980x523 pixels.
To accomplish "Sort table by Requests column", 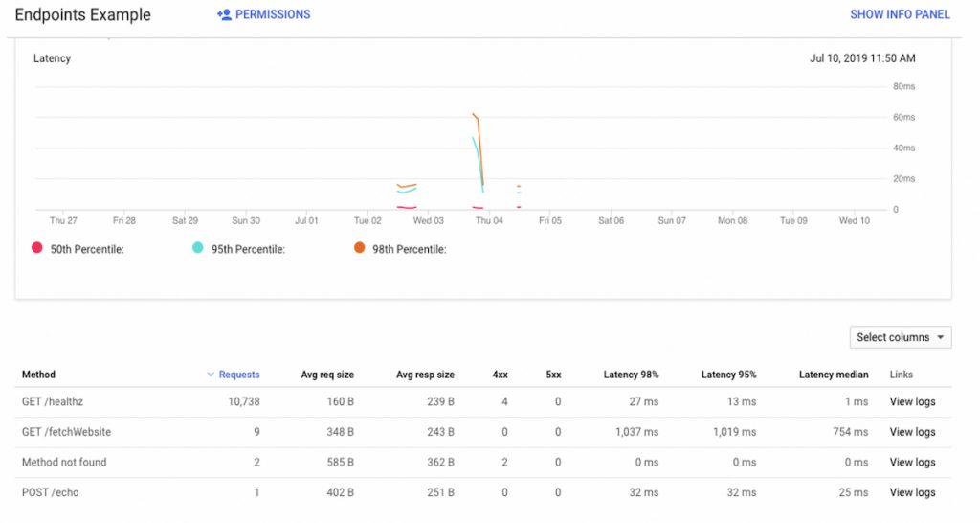I will (x=238, y=375).
